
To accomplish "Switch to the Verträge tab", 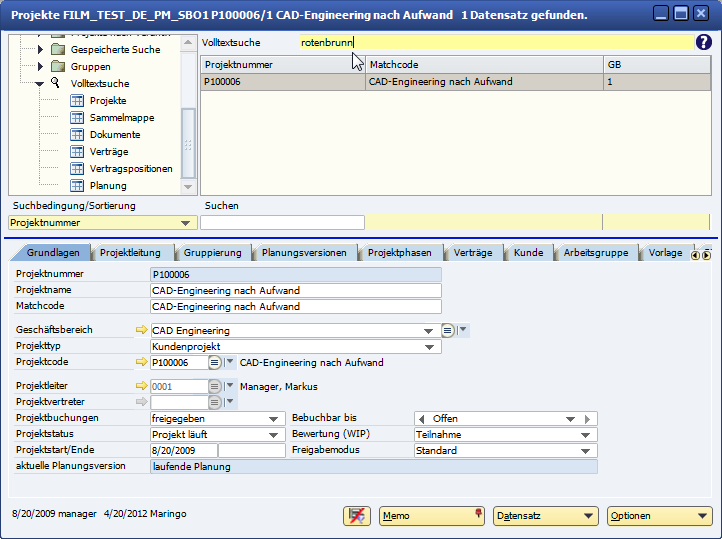I will coord(473,253).
